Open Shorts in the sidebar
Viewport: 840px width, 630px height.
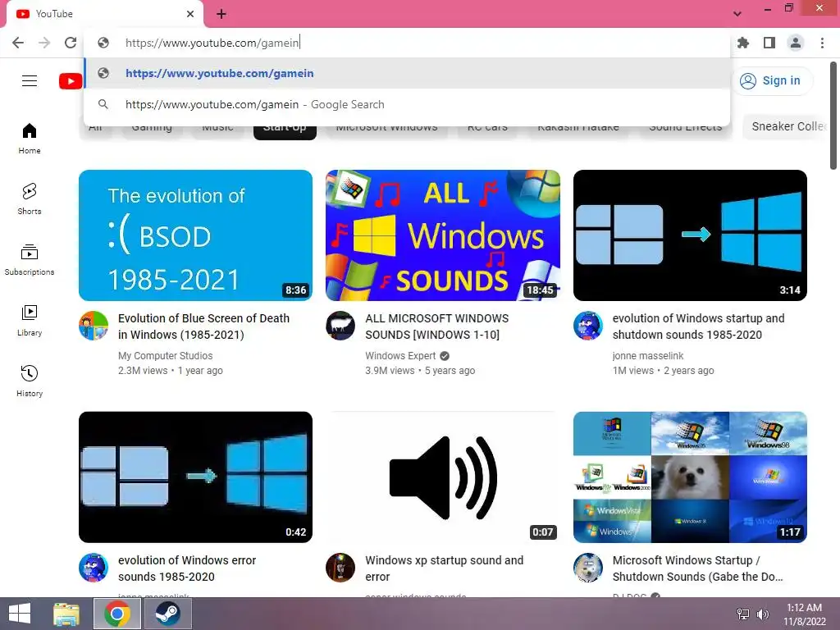(30, 199)
